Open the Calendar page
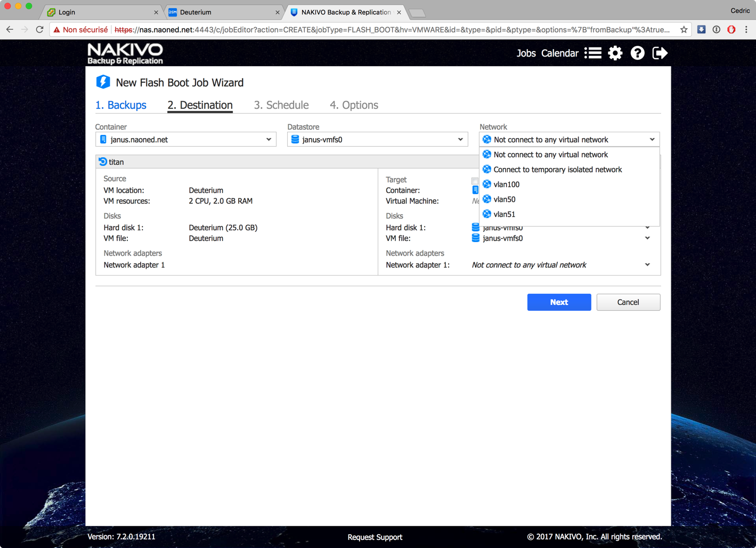Image resolution: width=756 pixels, height=548 pixels. [559, 53]
